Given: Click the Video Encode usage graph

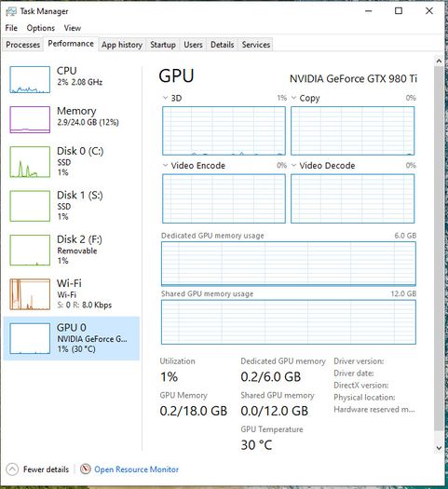Looking at the screenshot, I should 224,198.
